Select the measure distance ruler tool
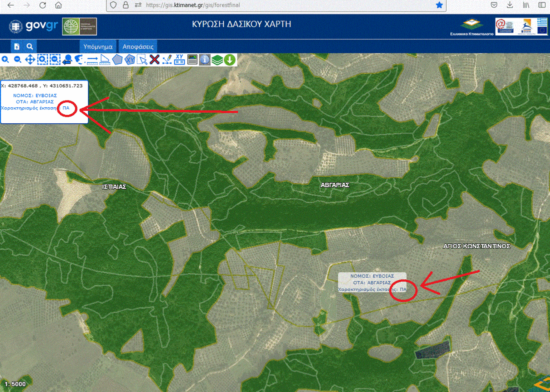The height and width of the screenshot is (392, 550). click(x=92, y=59)
